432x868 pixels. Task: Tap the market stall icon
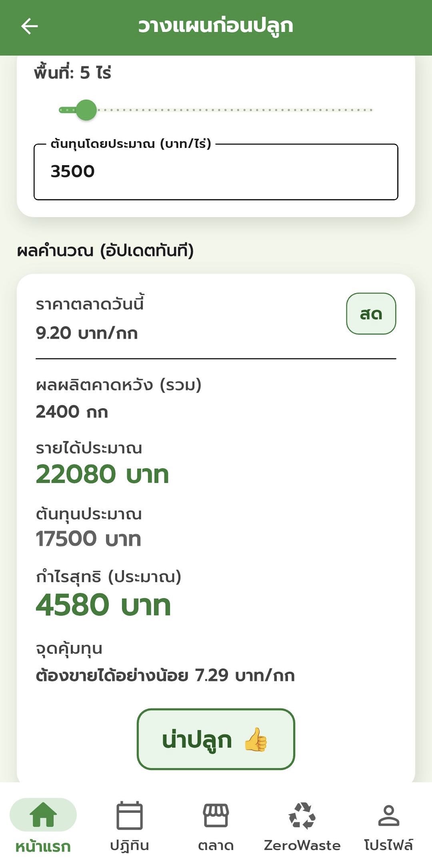pos(216,815)
